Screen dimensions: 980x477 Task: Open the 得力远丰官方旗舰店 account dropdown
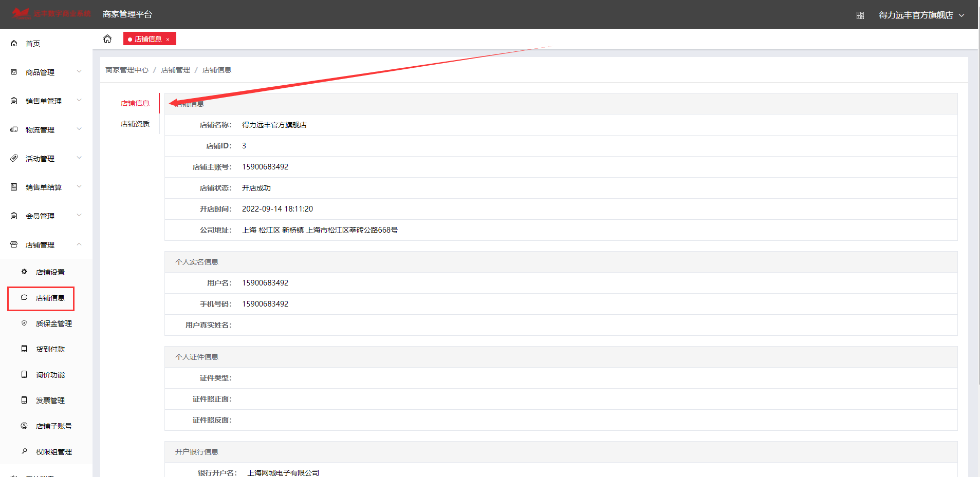coord(921,15)
